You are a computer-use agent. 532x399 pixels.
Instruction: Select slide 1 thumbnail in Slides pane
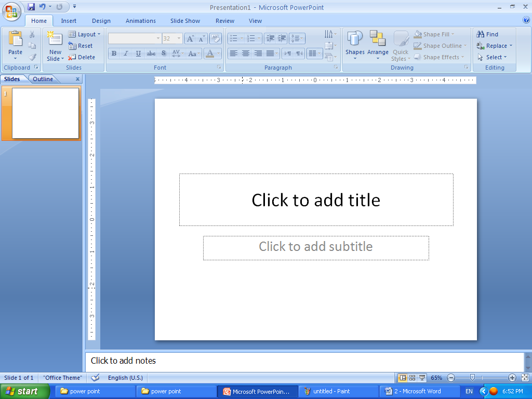44,113
